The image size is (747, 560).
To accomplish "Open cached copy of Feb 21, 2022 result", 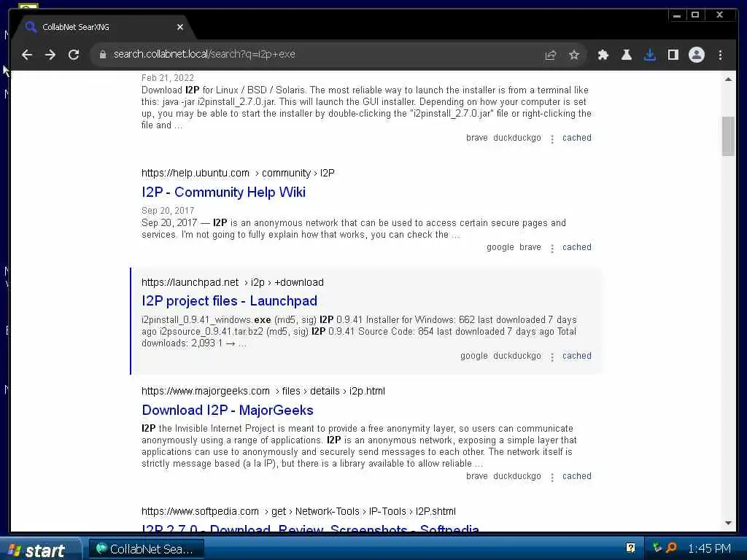I will click(576, 138).
